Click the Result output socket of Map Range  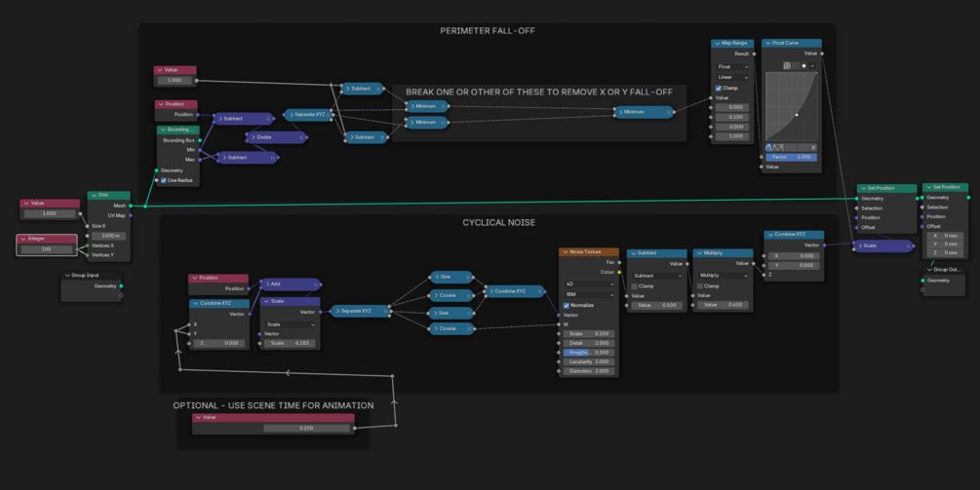pos(755,54)
